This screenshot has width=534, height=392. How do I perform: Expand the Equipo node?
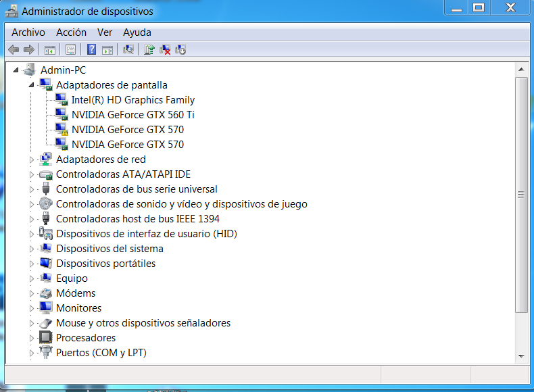coord(32,278)
